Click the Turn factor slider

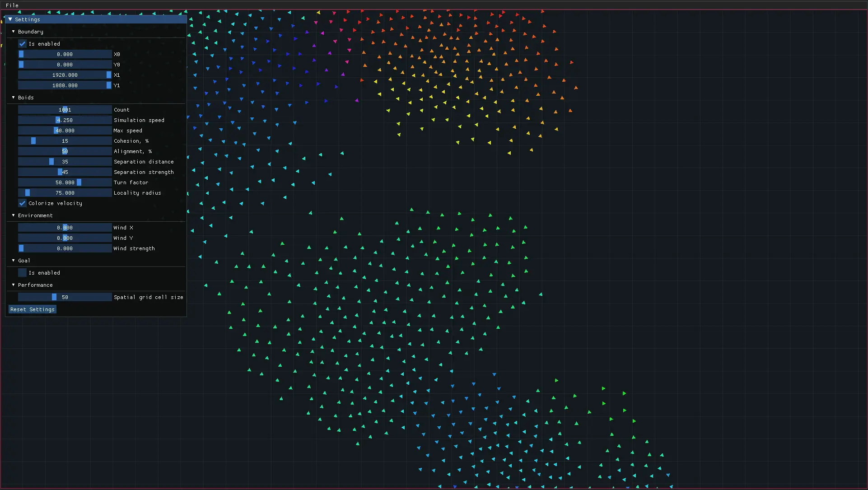coord(65,182)
